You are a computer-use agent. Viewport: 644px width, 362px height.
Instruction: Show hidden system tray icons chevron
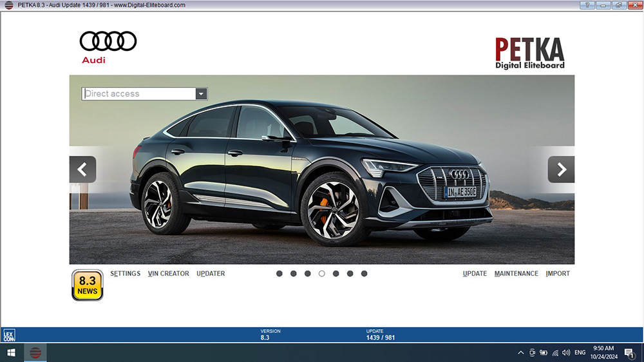(x=520, y=352)
